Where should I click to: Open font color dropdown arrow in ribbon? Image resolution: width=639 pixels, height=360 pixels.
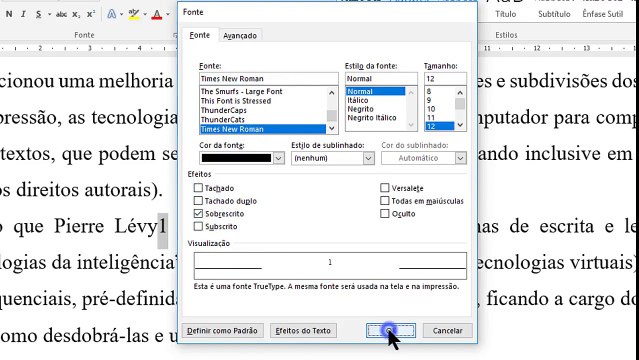pos(168,15)
